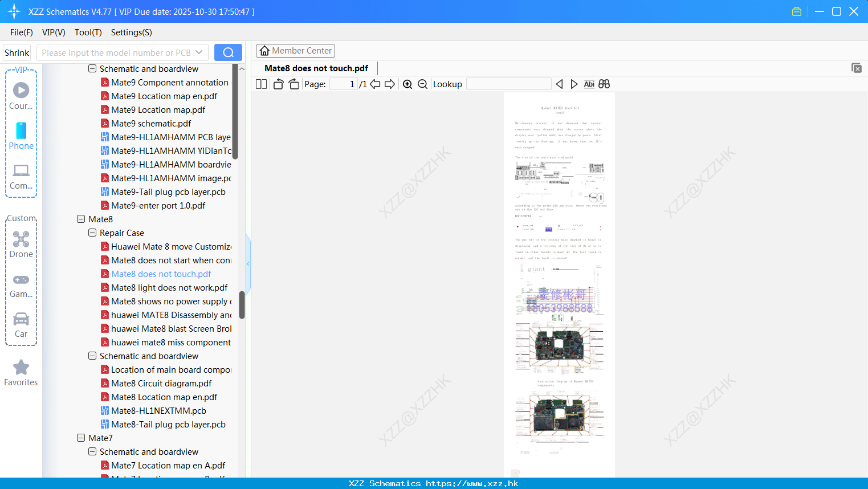Go to the next page arrow

(x=390, y=84)
